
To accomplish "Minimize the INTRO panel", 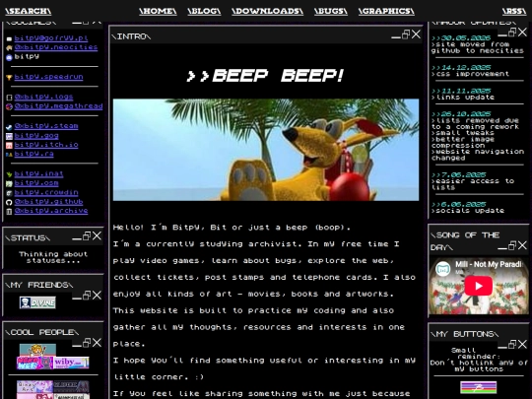I will click(x=396, y=36).
